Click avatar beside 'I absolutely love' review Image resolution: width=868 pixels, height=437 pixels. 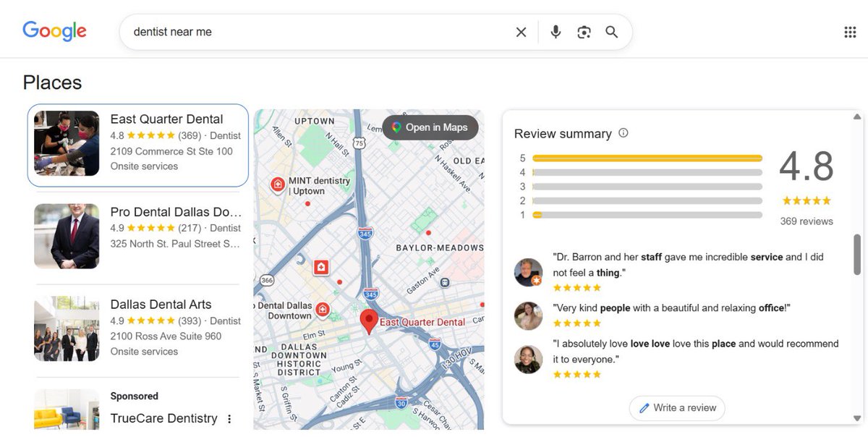click(x=528, y=360)
